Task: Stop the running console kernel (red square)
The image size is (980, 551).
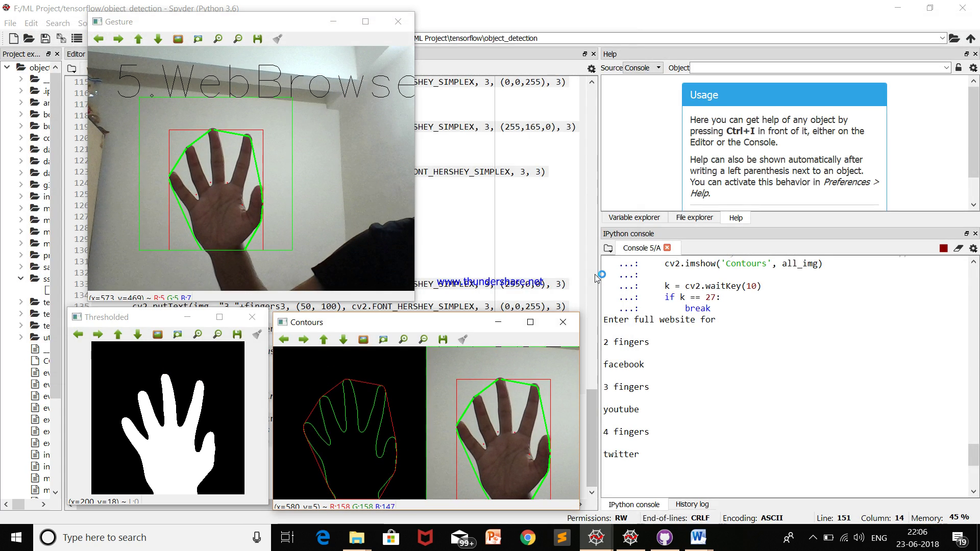Action: [x=943, y=248]
